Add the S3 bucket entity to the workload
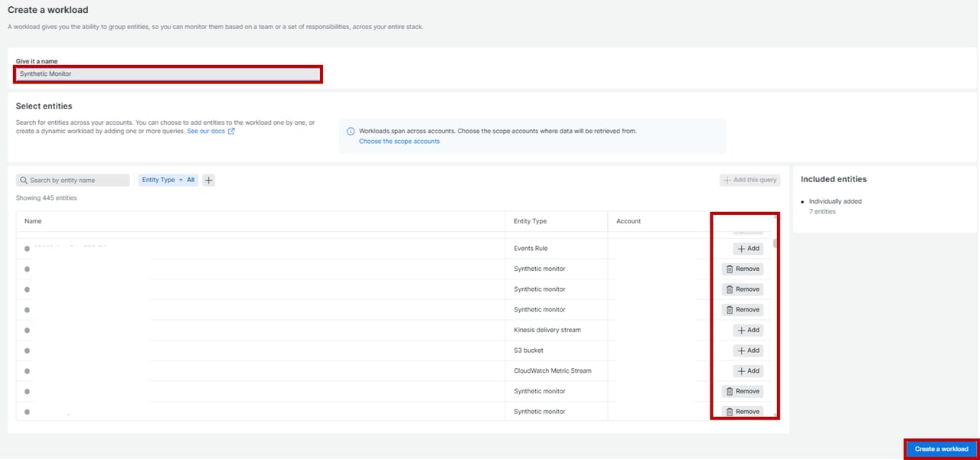 tap(747, 351)
